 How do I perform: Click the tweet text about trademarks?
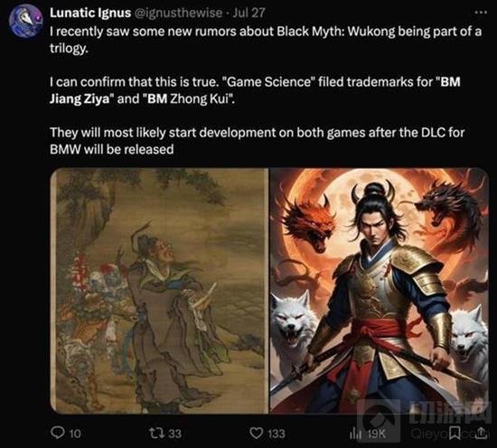255,90
